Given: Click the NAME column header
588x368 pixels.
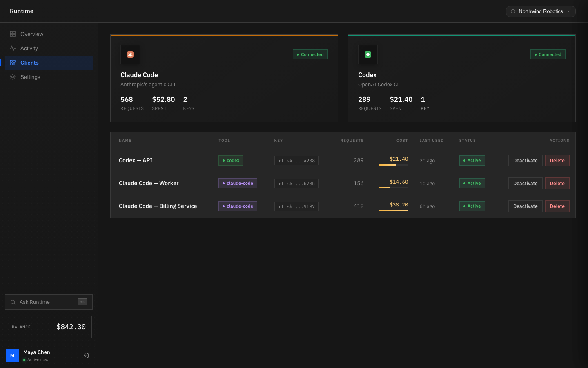Looking at the screenshot, I should 125,141.
